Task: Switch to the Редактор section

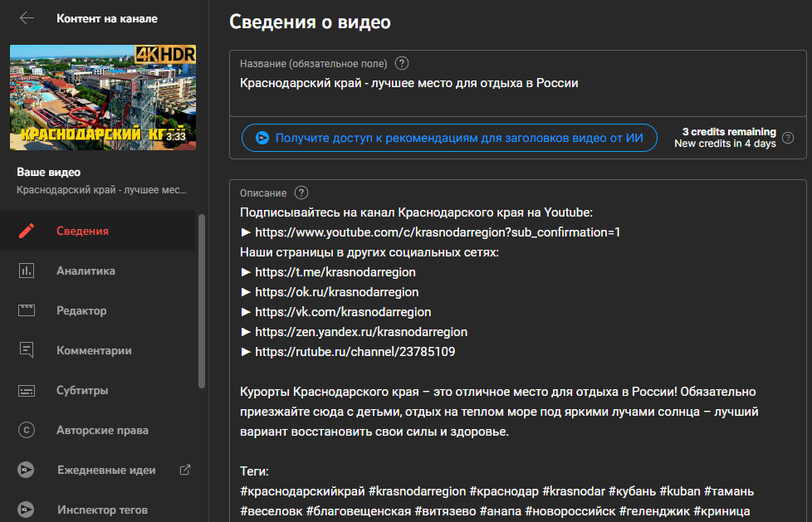Action: point(97,310)
